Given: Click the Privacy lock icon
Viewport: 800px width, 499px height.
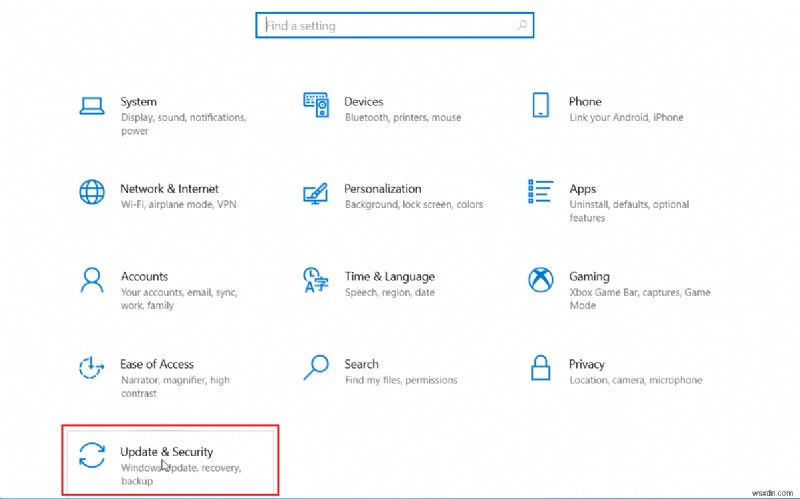Looking at the screenshot, I should coord(541,368).
